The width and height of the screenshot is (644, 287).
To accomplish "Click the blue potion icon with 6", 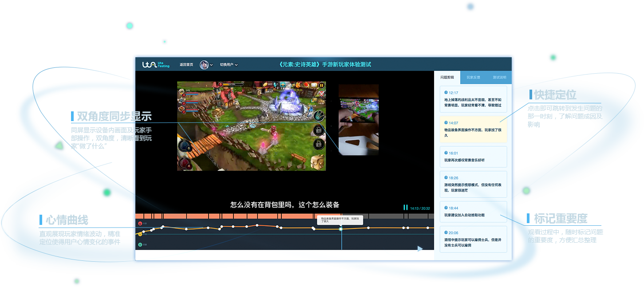I will [184, 146].
